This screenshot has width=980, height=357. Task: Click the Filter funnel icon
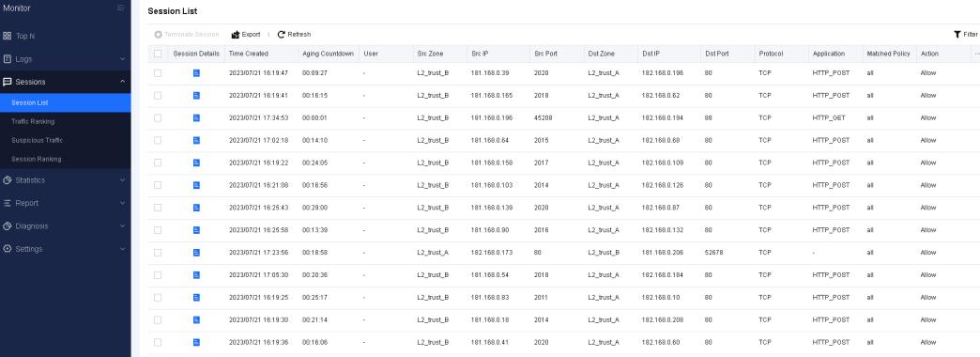tap(957, 35)
